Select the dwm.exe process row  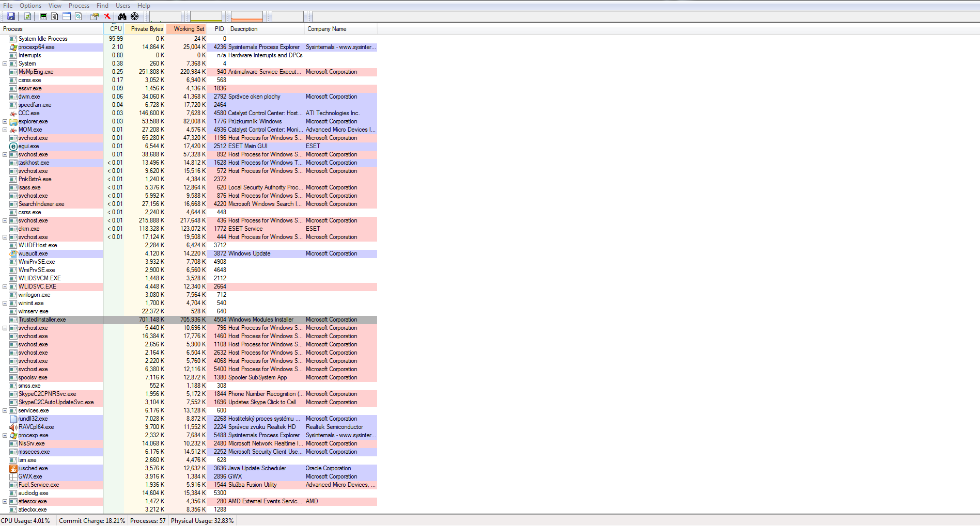[x=189, y=97]
